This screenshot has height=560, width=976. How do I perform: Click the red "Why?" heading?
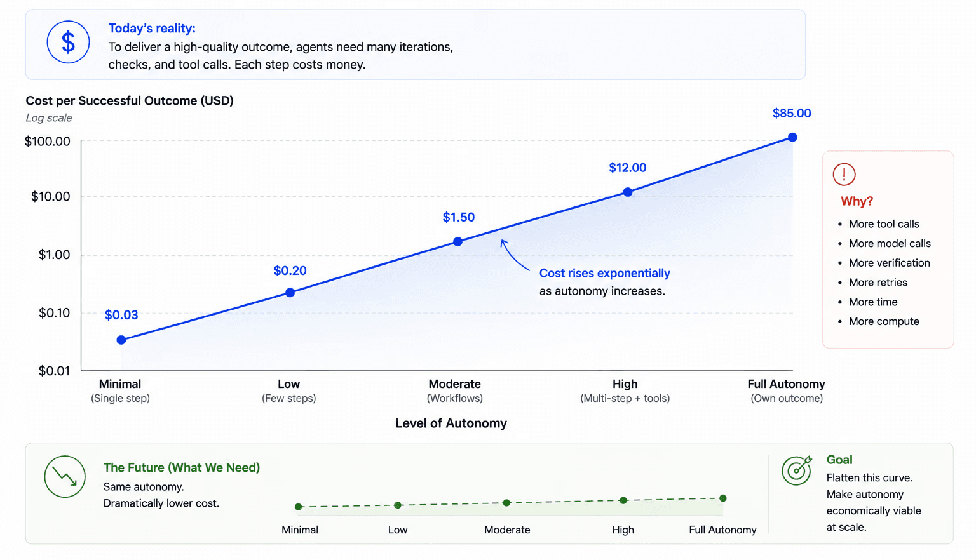857,201
